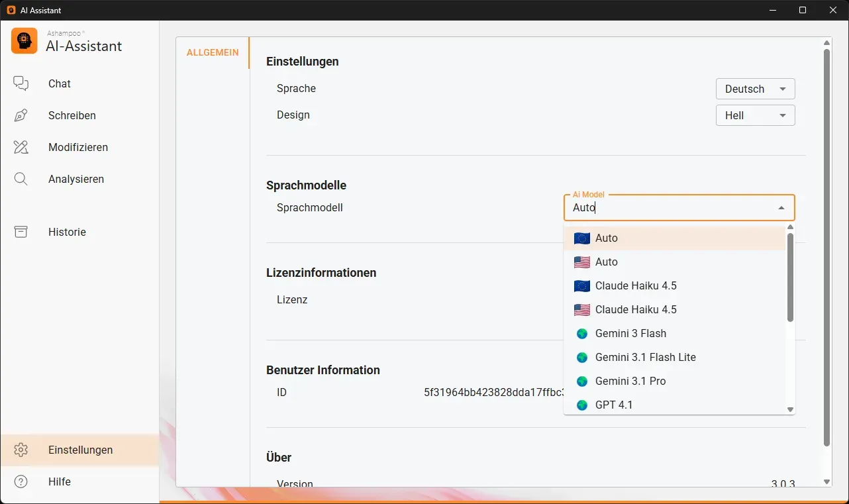Viewport: 849px width, 504px height.
Task: Click the settings page scroll-up arrow
Action: [826, 43]
